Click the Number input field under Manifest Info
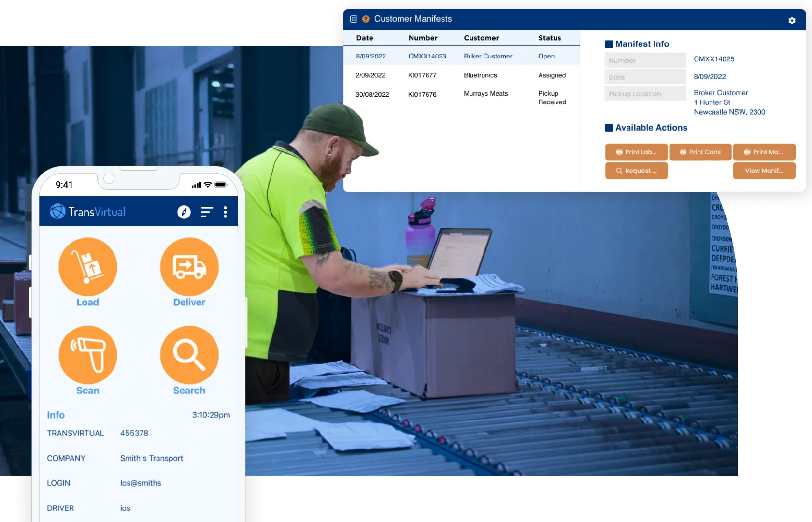The image size is (812, 522). pos(645,60)
